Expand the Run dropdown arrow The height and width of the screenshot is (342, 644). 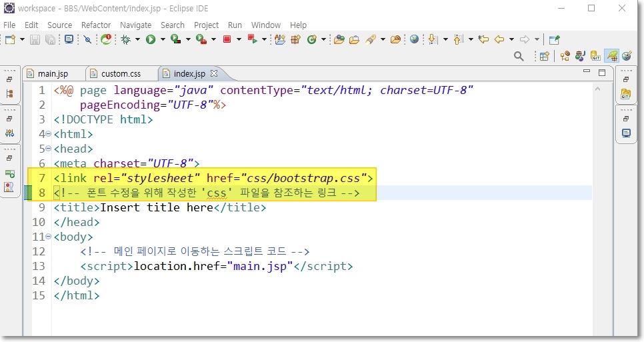click(x=163, y=39)
